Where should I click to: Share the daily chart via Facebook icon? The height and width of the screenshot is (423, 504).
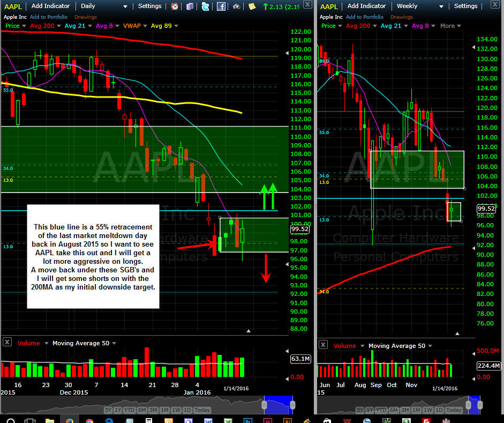point(221,6)
